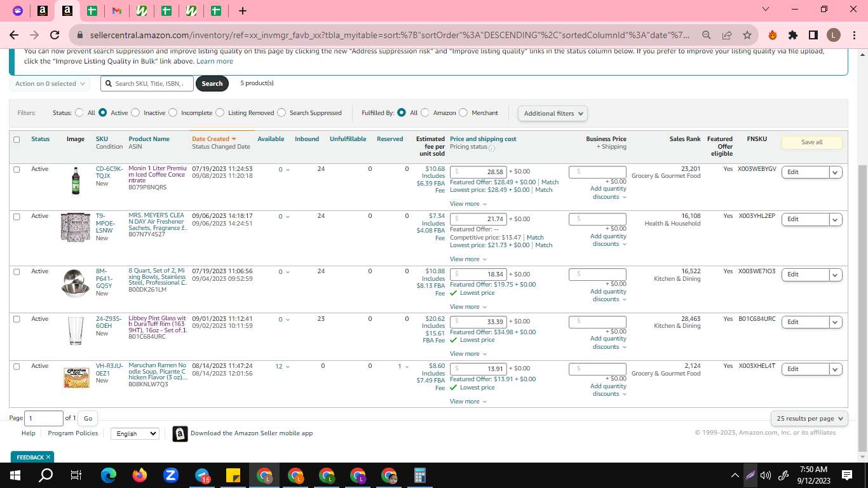868x488 pixels.
Task: Open a new browser tab with plus
Action: pos(243,11)
